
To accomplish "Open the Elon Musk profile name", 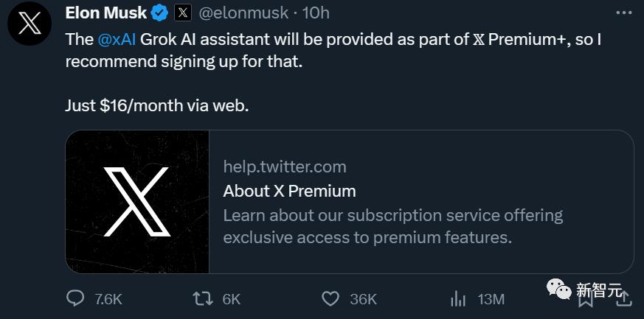I will coord(106,13).
